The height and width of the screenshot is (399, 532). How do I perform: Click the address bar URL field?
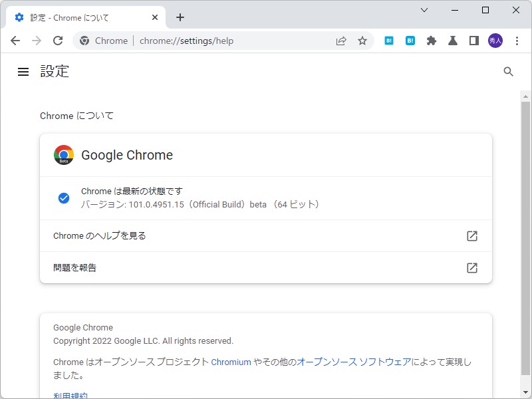[199, 41]
